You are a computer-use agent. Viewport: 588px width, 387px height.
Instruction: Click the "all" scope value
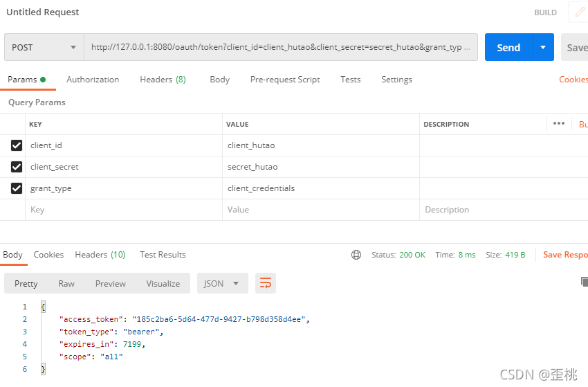(111, 357)
